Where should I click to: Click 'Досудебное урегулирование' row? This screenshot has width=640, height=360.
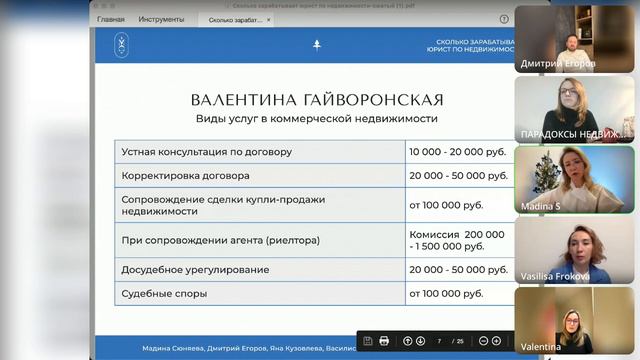[315, 270]
